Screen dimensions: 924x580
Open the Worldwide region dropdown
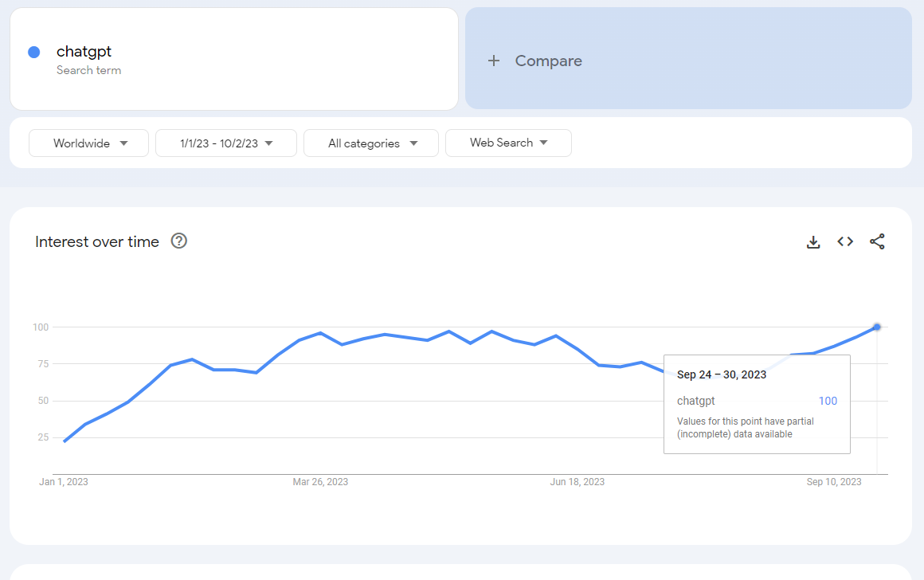click(x=88, y=143)
